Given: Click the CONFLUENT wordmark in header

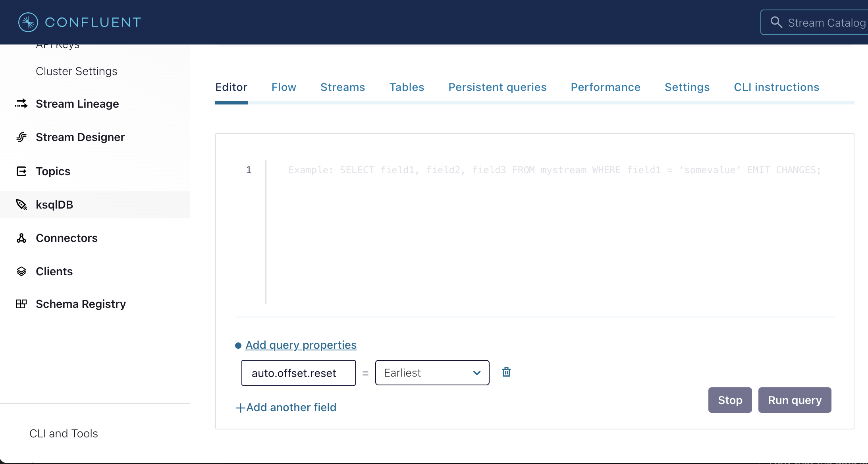Looking at the screenshot, I should 93,22.
